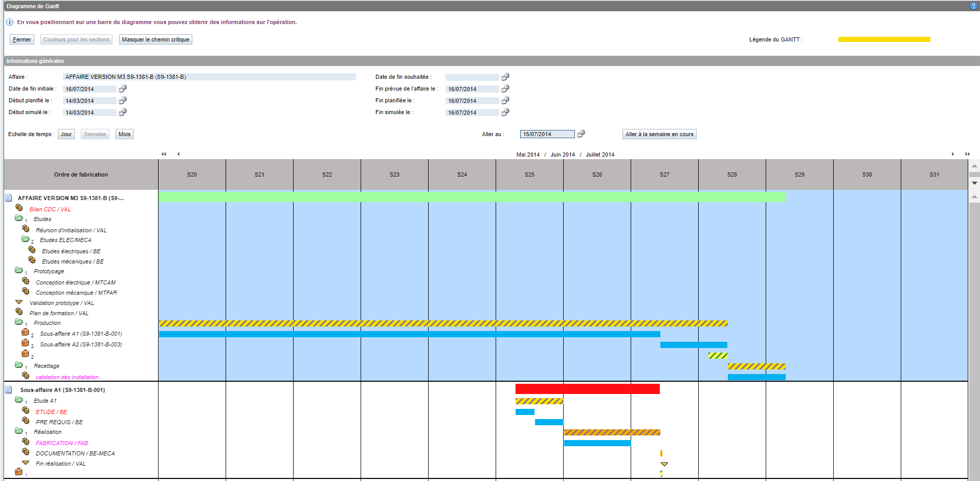The image size is (980, 481).
Task: Click Couleurs pour les sections button
Action: point(76,39)
